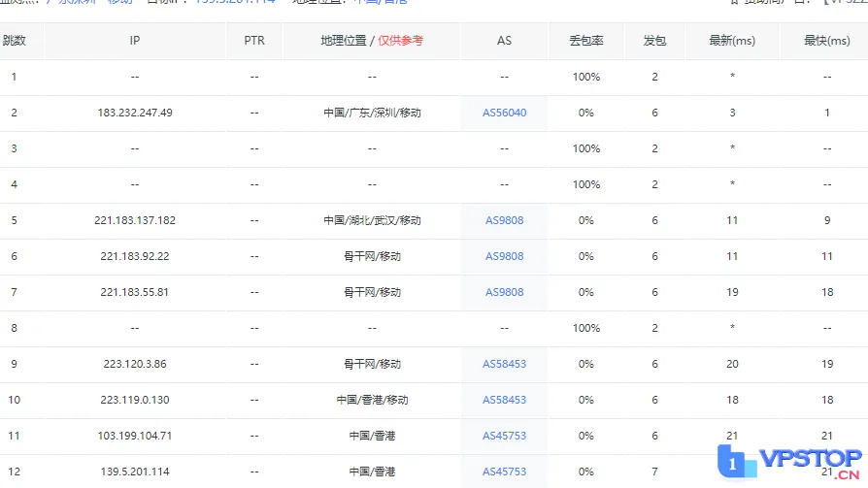Screen dimensions: 868x488
Task: Open AS9808 link for 221.183.137.182
Action: click(x=504, y=220)
